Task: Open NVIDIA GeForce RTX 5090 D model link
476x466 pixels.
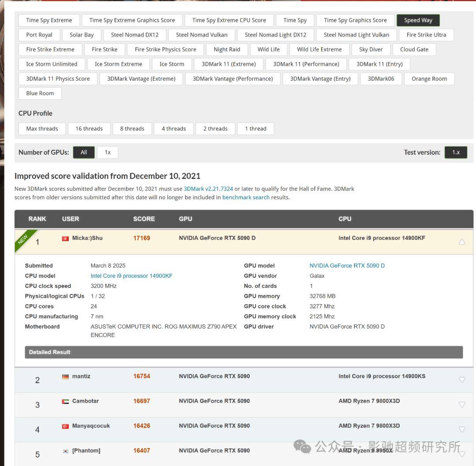Action: pyautogui.click(x=347, y=266)
